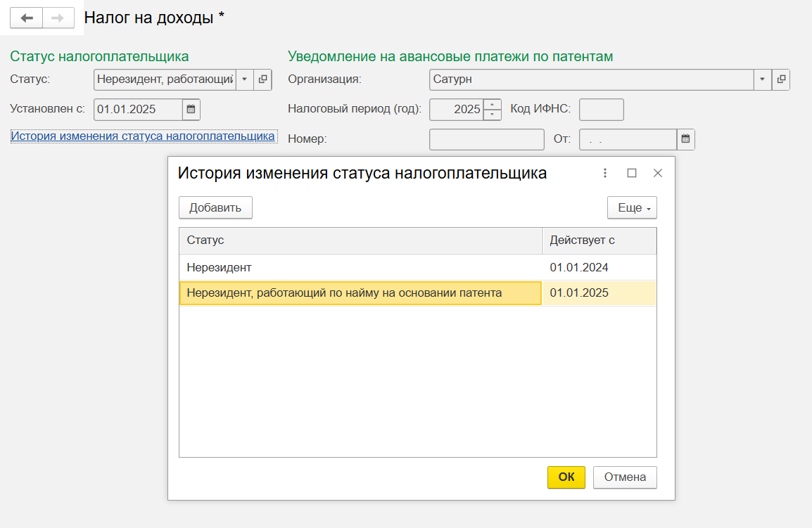The height and width of the screenshot is (528, 812).
Task: Click the 'Установлен с' date field
Action: point(139,109)
